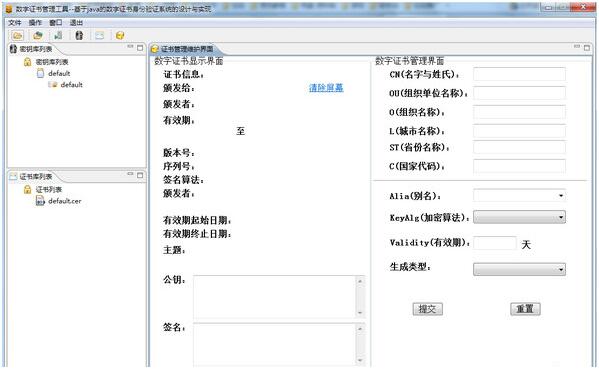Click the certificate card toolbar icon

pyautogui.click(x=99, y=36)
